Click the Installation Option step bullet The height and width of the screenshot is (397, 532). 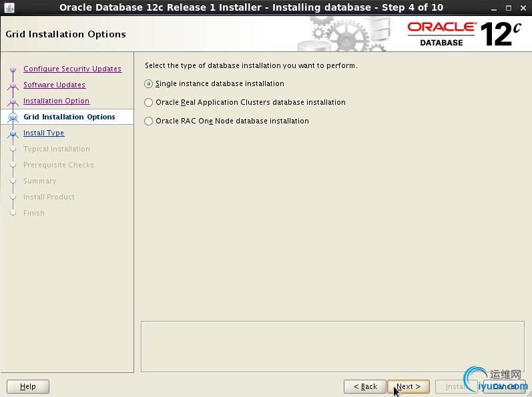13,101
